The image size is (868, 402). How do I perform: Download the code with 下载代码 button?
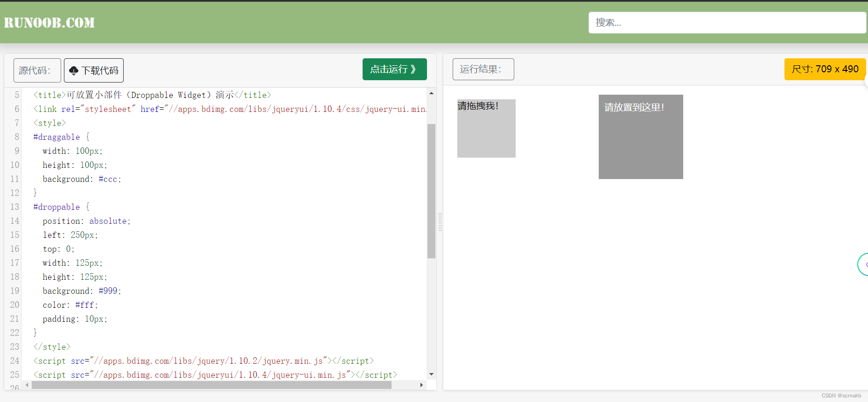coord(94,70)
